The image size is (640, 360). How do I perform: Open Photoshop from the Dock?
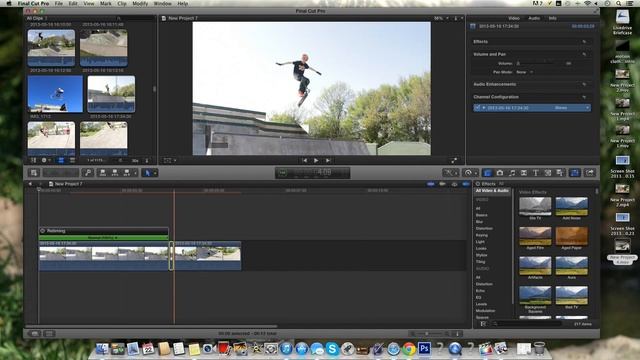[424, 349]
